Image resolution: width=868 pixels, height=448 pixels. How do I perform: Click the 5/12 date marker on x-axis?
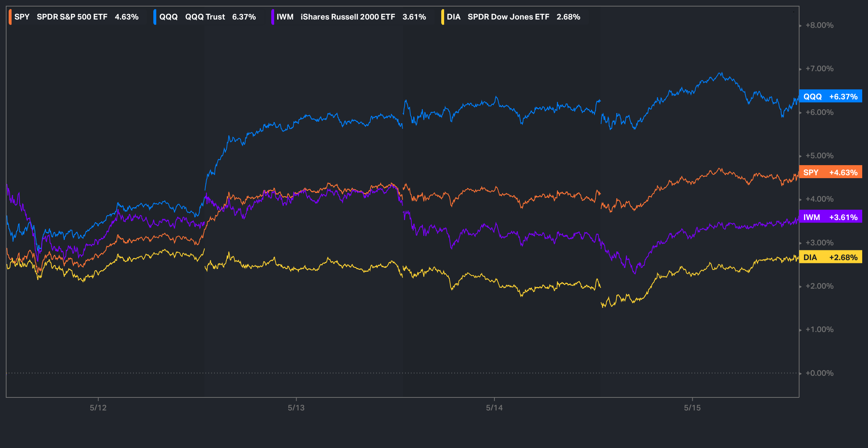(98, 408)
